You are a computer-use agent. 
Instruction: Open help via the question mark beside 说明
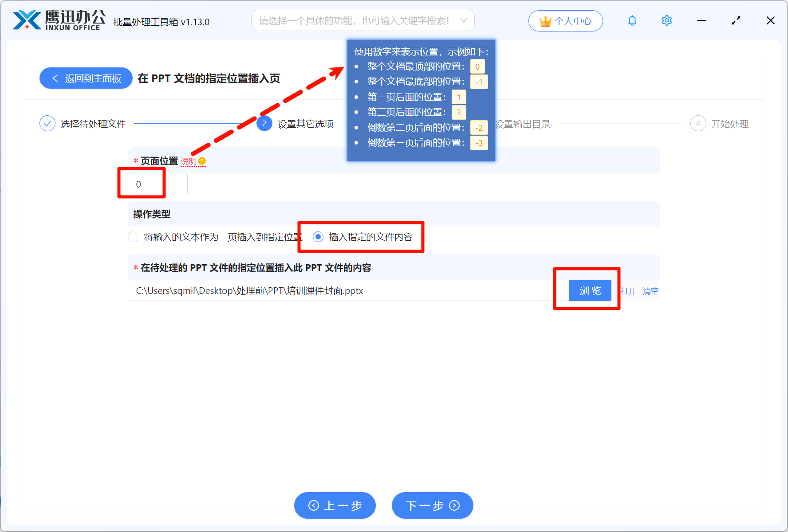tap(203, 161)
